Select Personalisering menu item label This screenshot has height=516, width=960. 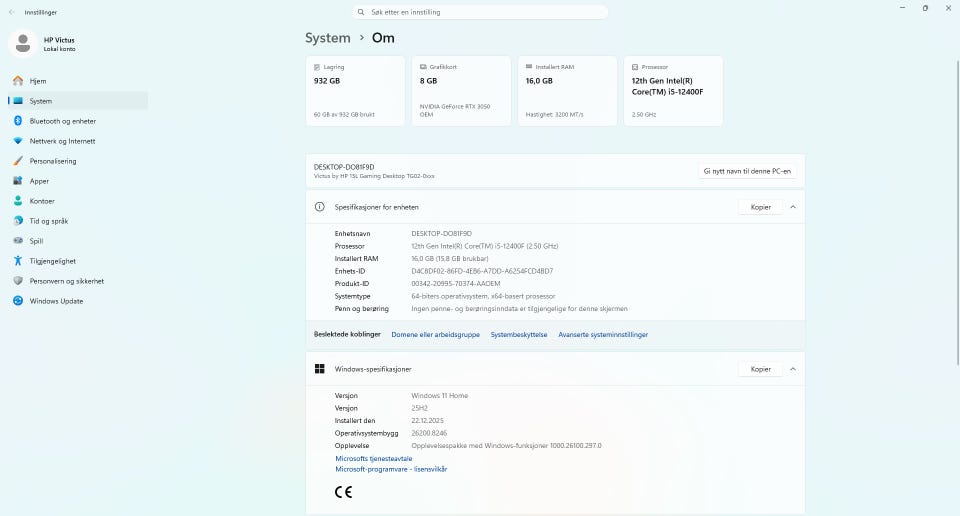(x=53, y=161)
